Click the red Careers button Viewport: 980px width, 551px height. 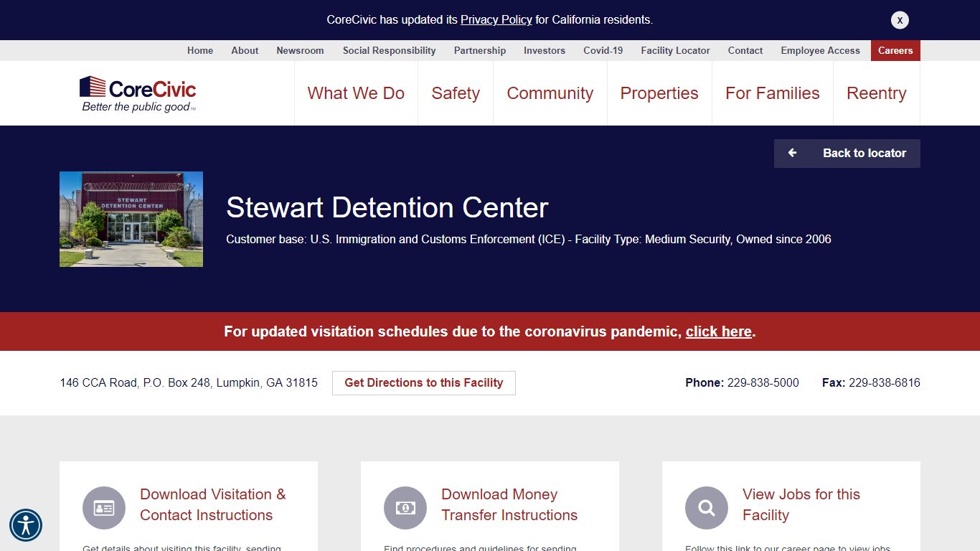tap(895, 50)
